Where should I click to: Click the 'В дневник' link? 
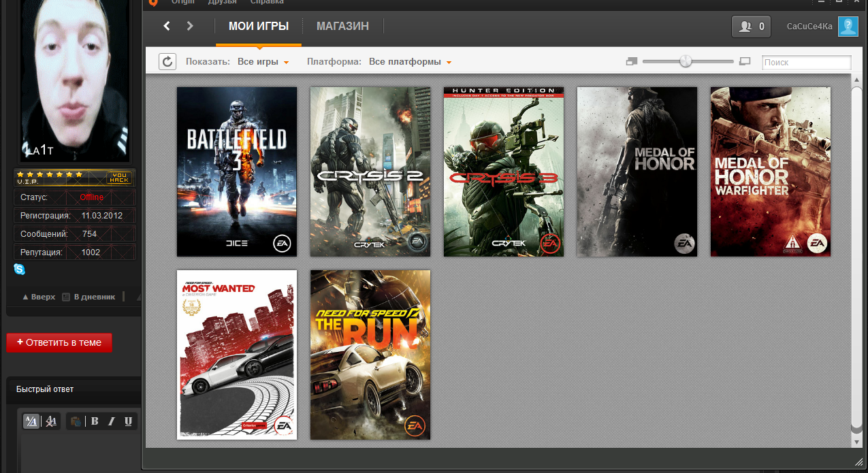click(89, 297)
